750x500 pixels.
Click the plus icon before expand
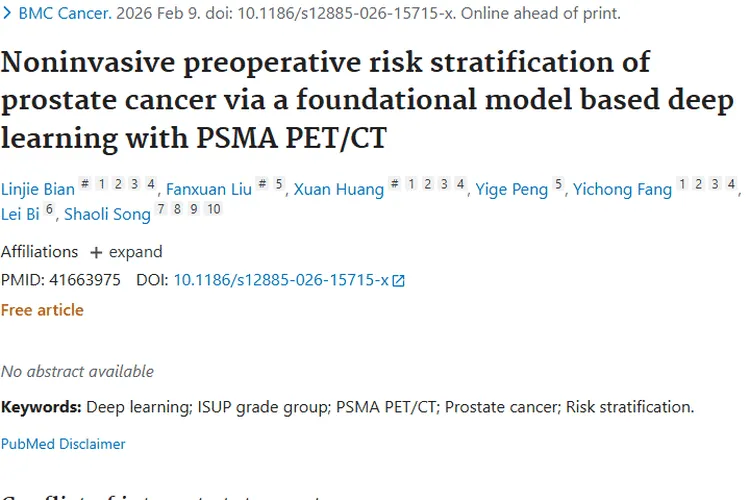96,252
